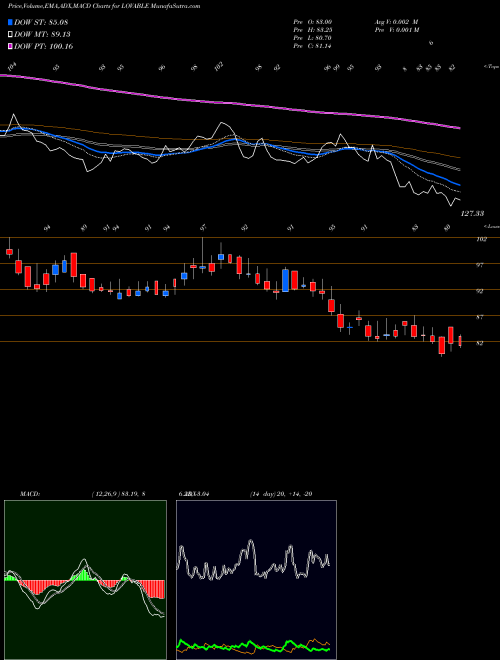Screen dimensions: 500x660
Task: Click the '<Lows' label at chart right
Action: [491, 226]
